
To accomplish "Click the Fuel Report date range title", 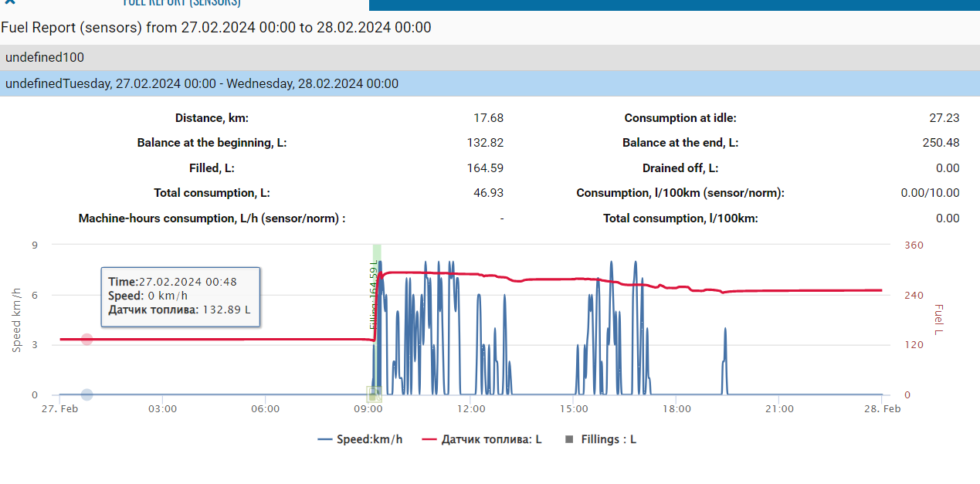I will (x=215, y=28).
